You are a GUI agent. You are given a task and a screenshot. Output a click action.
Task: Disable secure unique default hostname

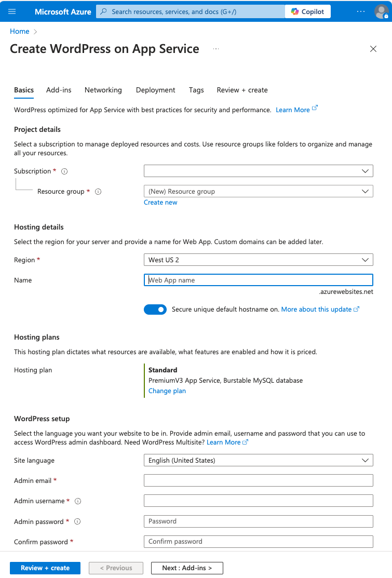point(155,309)
